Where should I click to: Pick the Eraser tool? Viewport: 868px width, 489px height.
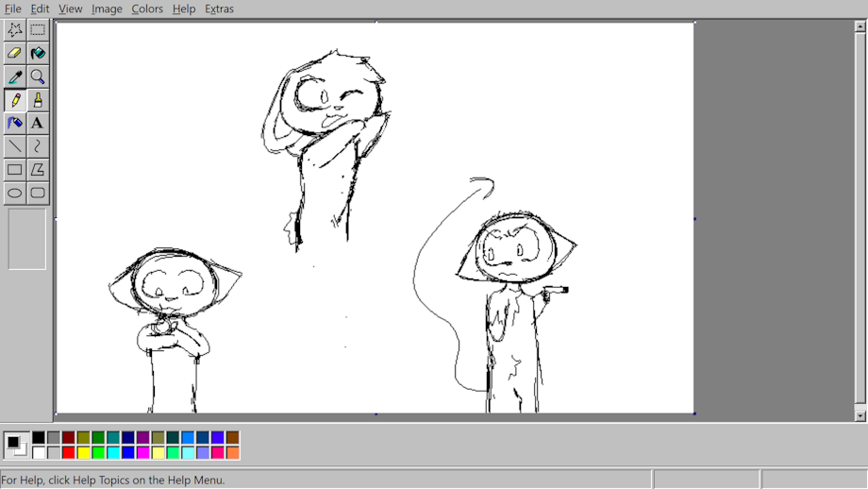point(15,54)
